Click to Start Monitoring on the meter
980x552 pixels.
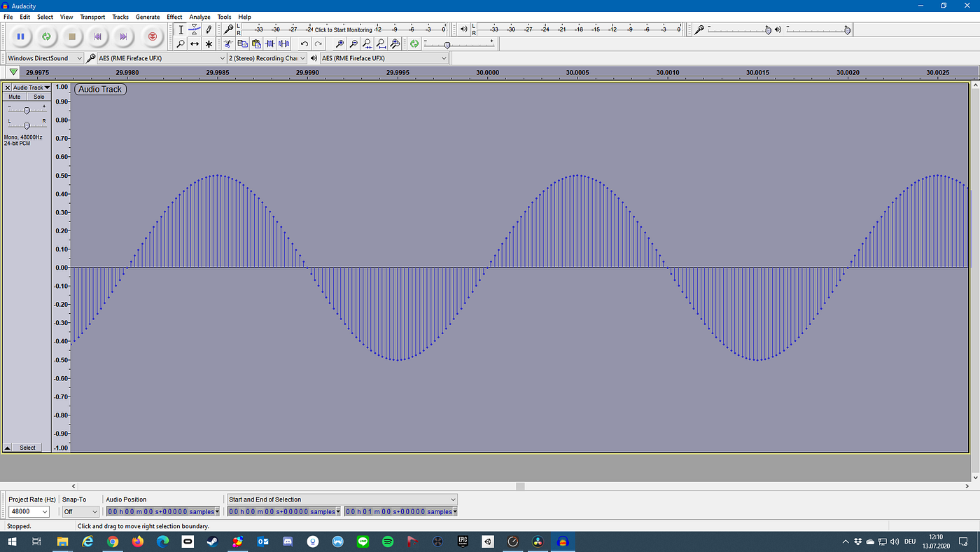(x=343, y=29)
